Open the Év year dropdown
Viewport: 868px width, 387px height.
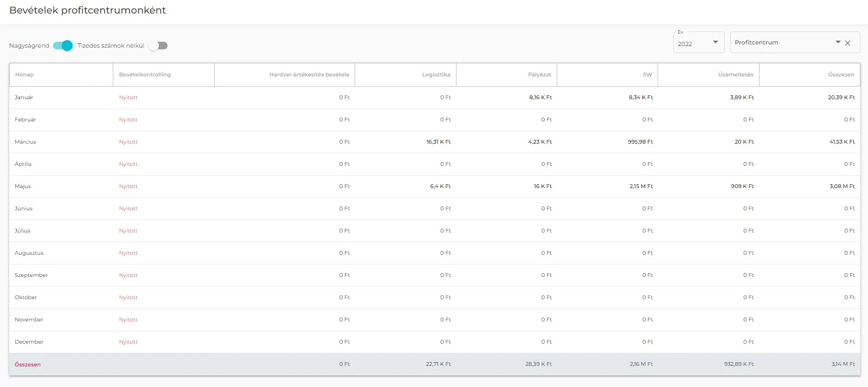click(698, 43)
